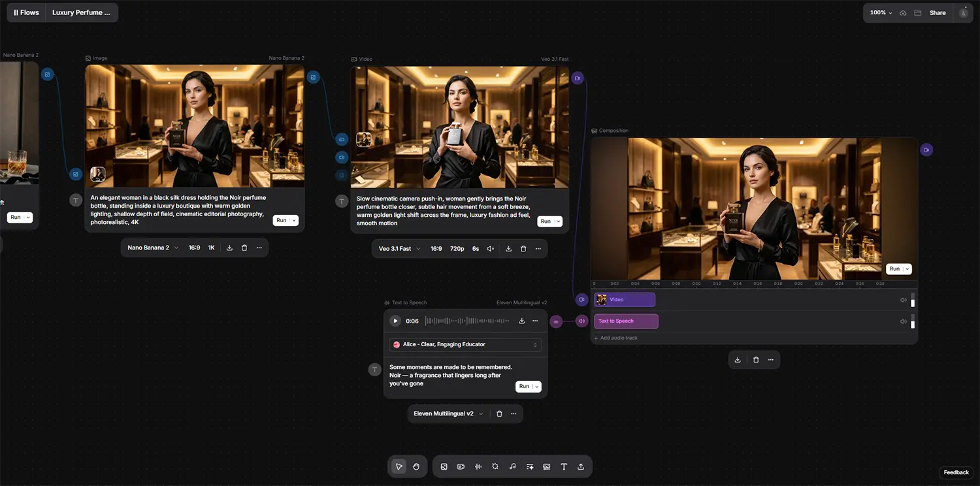Click the upload icon in bottom toolbar
Image resolution: width=980 pixels, height=486 pixels.
[x=581, y=466]
